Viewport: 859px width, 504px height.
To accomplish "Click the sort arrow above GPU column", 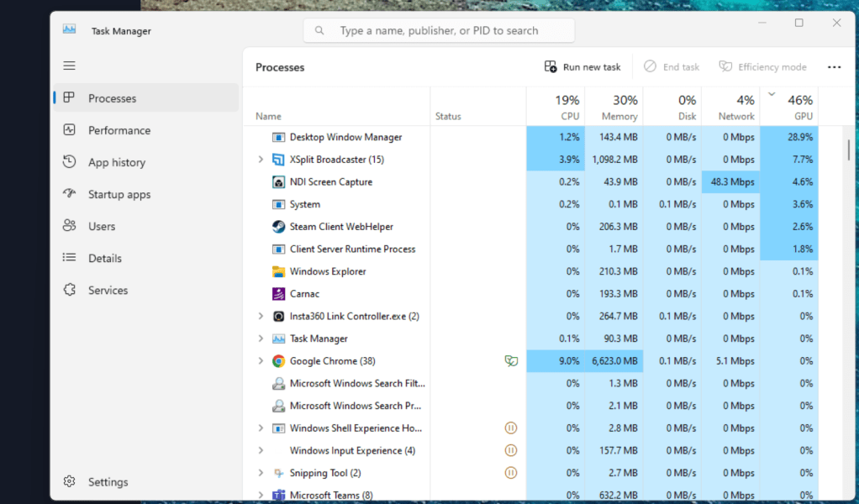I will 772,94.
